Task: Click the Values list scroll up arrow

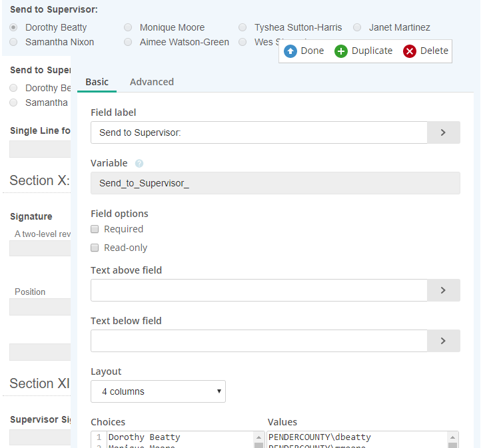Action: coord(452,437)
